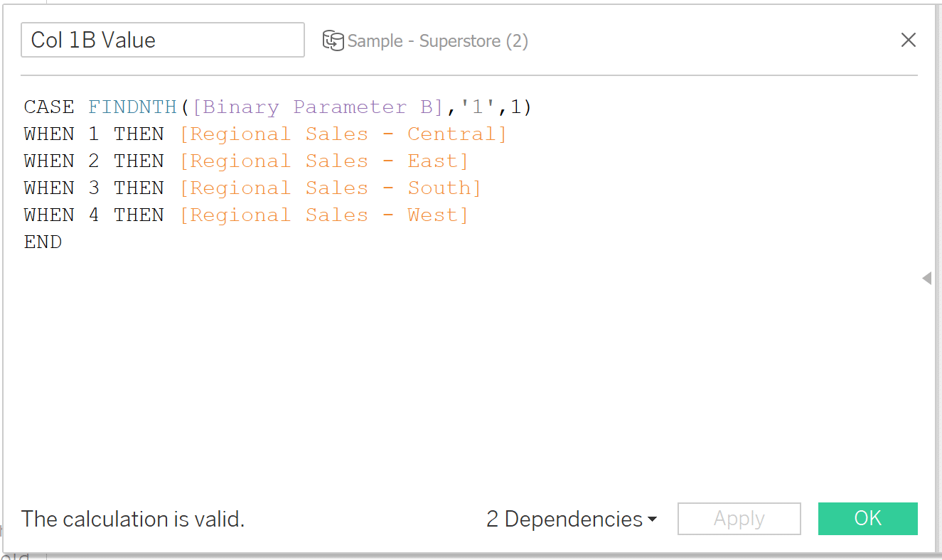Click the Regional Sales - East field reference
The height and width of the screenshot is (560, 942).
[x=326, y=161]
